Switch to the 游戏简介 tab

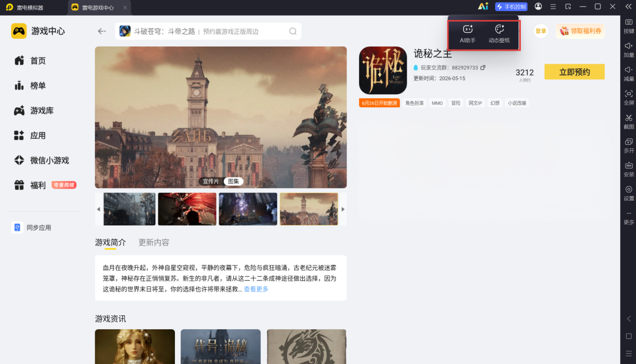click(111, 242)
